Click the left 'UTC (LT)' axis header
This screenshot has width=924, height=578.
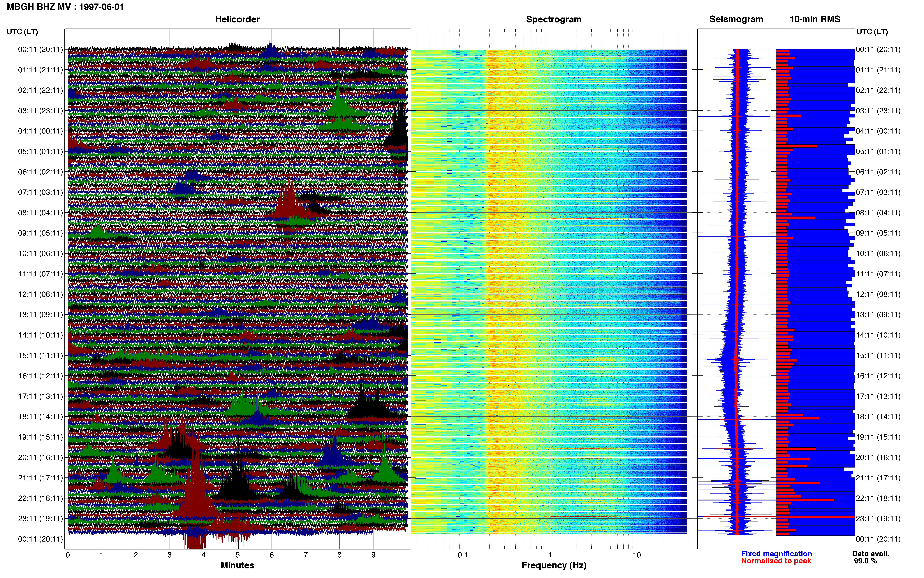[x=22, y=31]
